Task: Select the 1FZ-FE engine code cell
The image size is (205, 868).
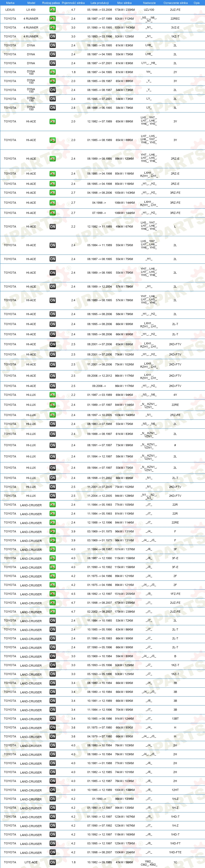Action: (x=175, y=594)
